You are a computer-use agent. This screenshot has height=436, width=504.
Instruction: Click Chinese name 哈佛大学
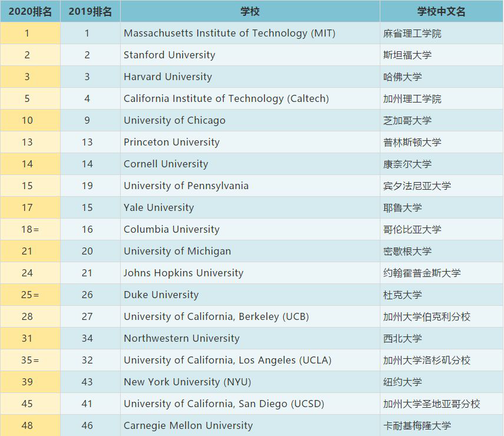coord(402,77)
